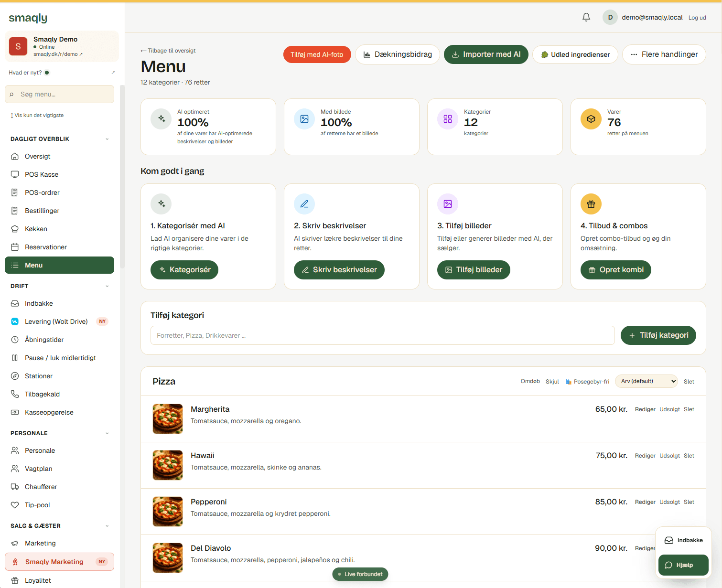Go to Bestillinger in the sidebar
The height and width of the screenshot is (588, 722).
(x=59, y=211)
